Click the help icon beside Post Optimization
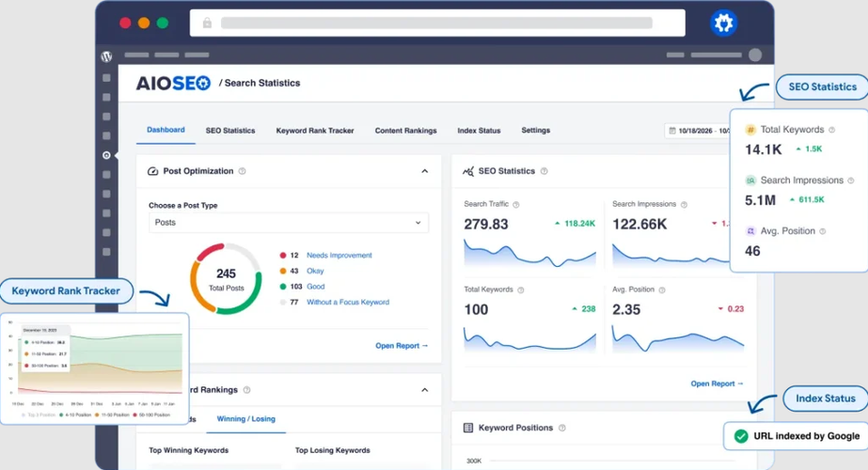 [x=243, y=171]
